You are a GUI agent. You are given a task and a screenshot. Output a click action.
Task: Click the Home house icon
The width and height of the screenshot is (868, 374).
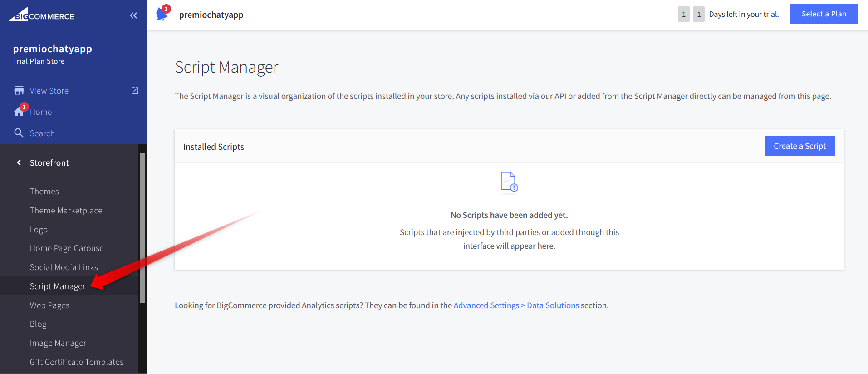19,112
